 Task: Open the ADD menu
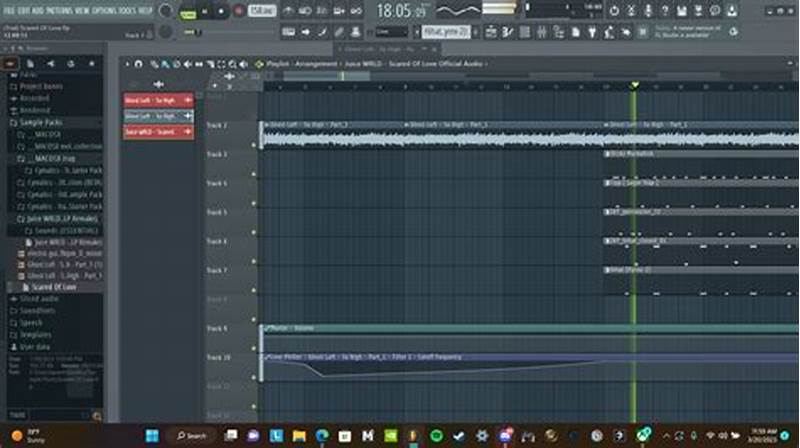[38, 10]
